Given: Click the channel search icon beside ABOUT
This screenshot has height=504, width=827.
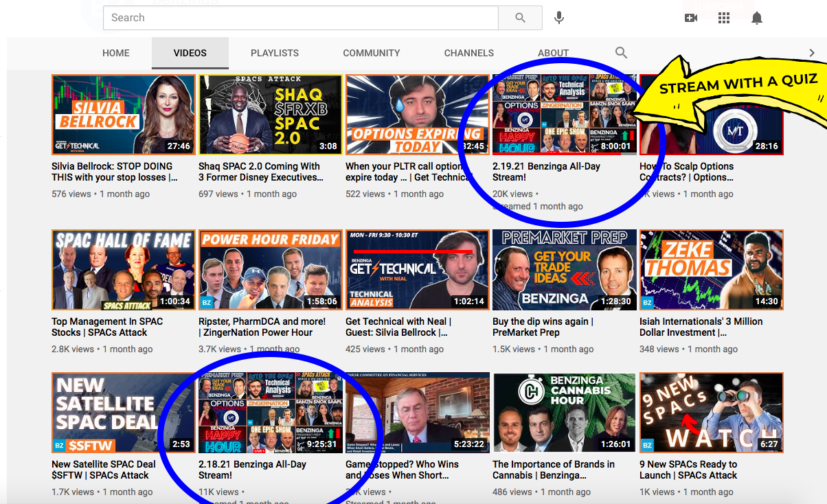Looking at the screenshot, I should pyautogui.click(x=620, y=52).
